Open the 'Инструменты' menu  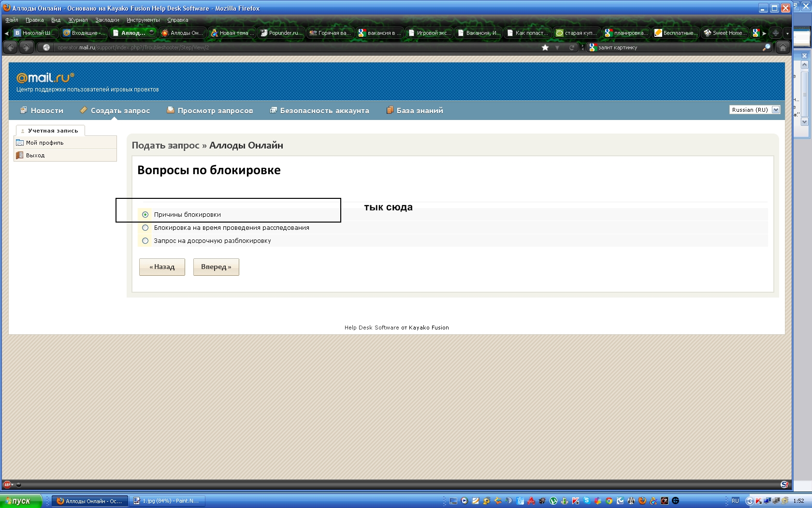click(x=143, y=20)
